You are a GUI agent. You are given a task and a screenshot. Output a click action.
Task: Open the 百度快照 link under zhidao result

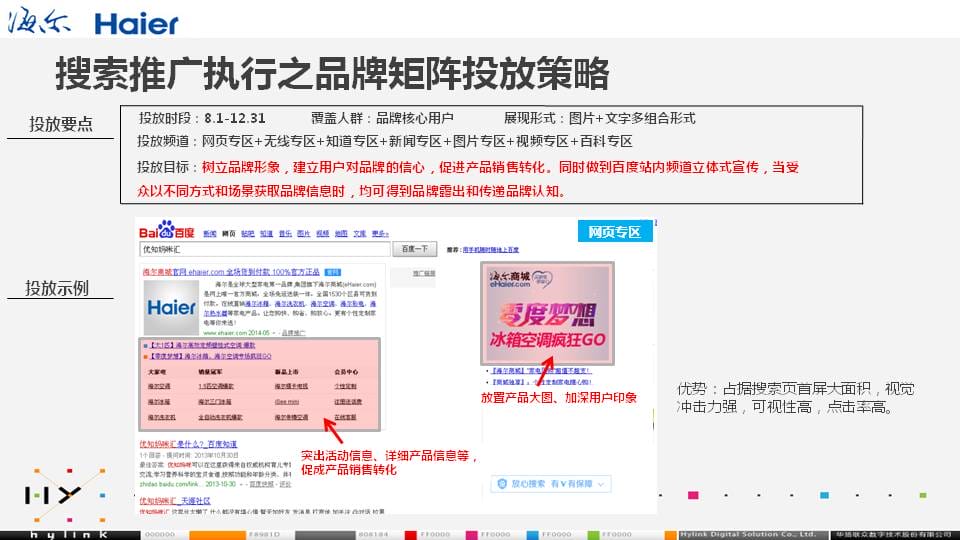(x=261, y=484)
